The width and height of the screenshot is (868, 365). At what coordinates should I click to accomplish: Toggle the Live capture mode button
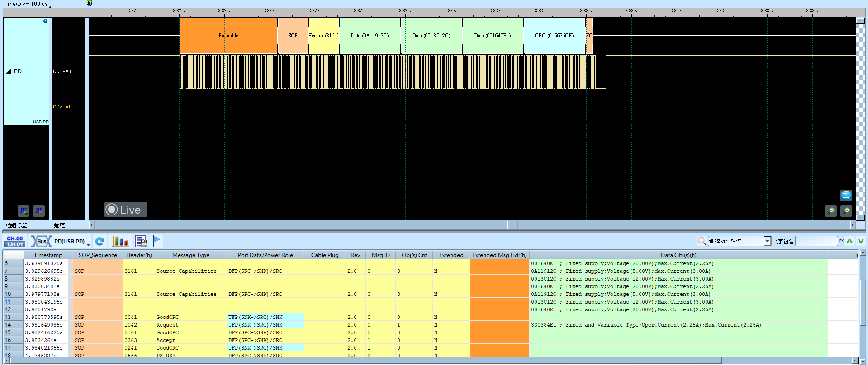click(125, 210)
